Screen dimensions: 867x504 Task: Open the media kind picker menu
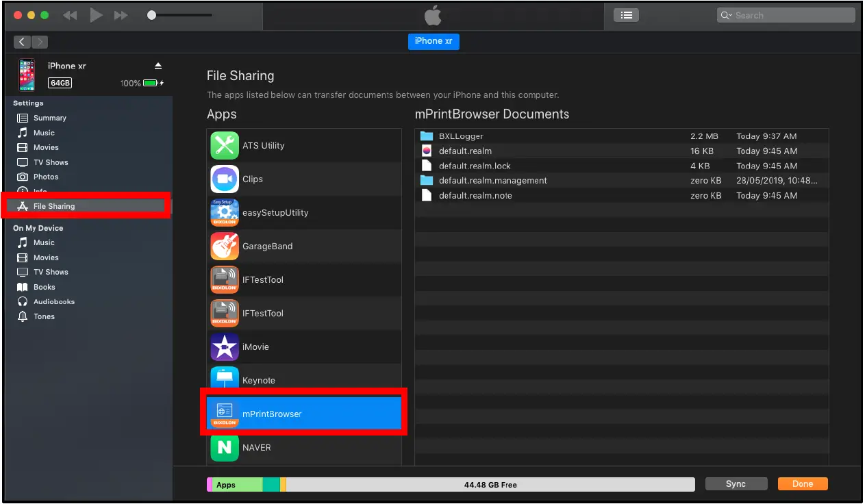625,14
